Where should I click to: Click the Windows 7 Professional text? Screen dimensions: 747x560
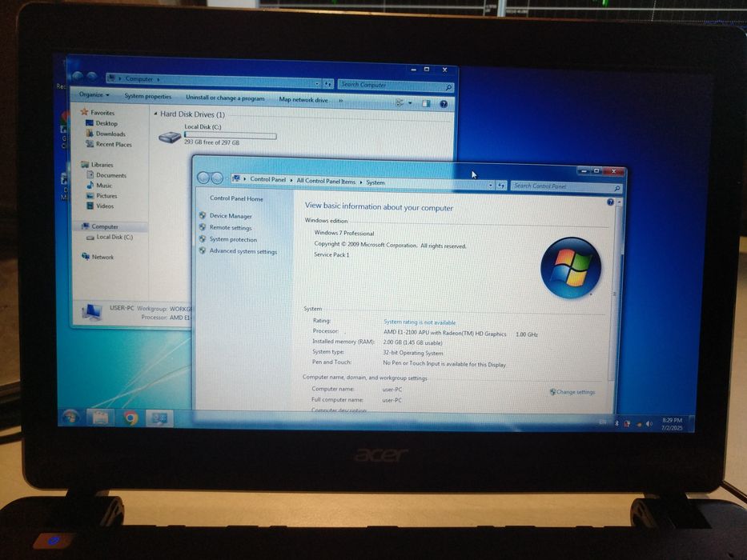tap(344, 233)
